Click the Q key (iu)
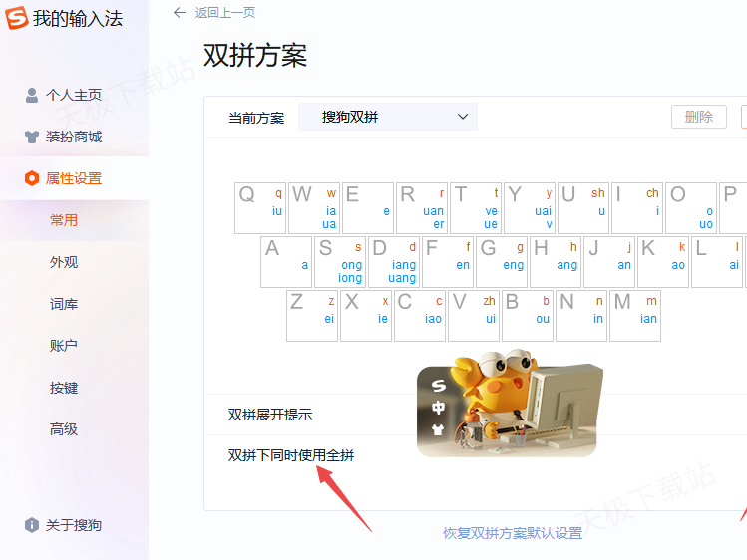Screen dimensions: 747x560 click(x=260, y=208)
